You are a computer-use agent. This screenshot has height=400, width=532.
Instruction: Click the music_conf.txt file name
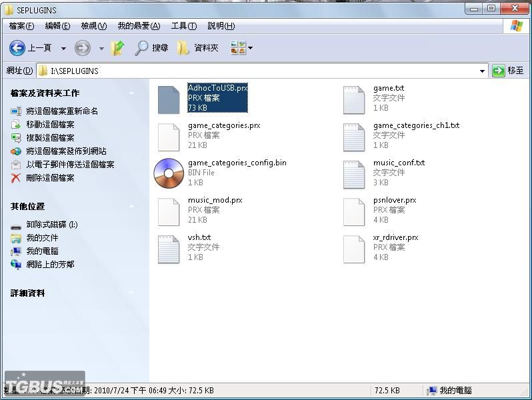[x=399, y=163]
